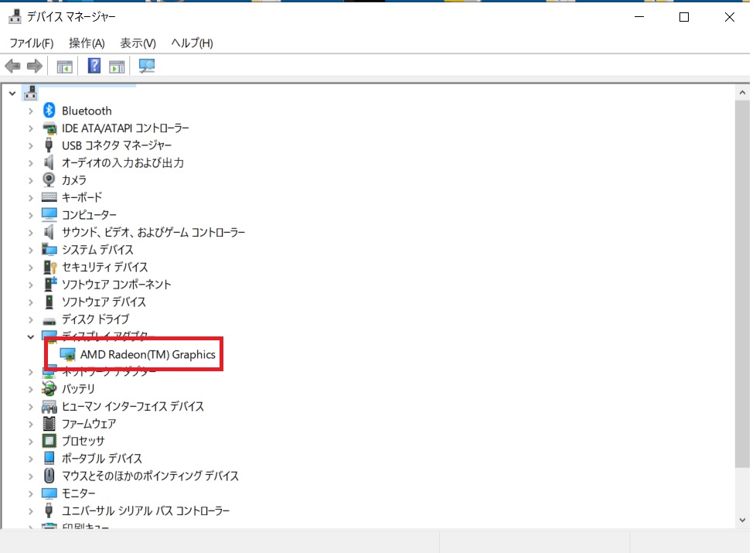Expand the モニター category
This screenshot has width=756, height=553.
pos(30,493)
